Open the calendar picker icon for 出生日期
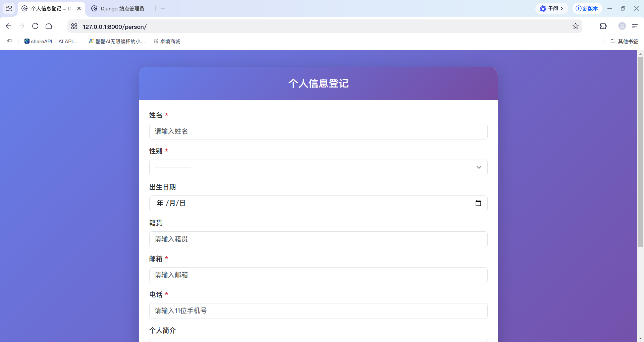The width and height of the screenshot is (644, 342). point(478,203)
